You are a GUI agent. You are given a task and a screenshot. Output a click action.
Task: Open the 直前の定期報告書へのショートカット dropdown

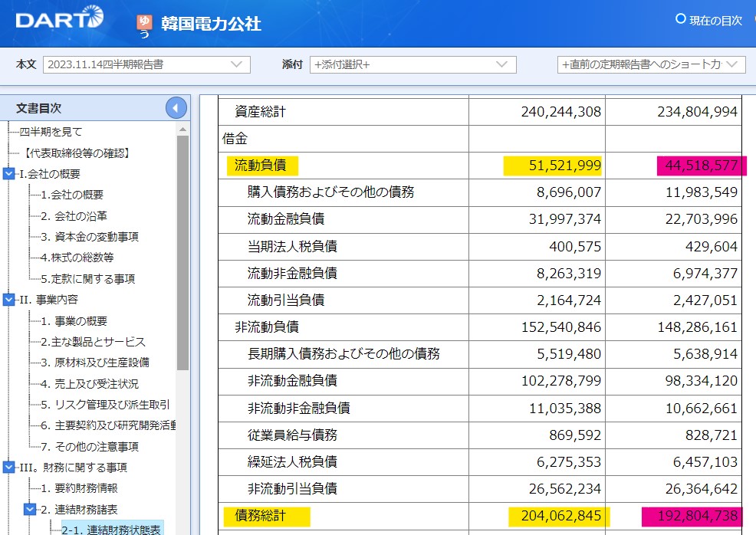click(652, 64)
